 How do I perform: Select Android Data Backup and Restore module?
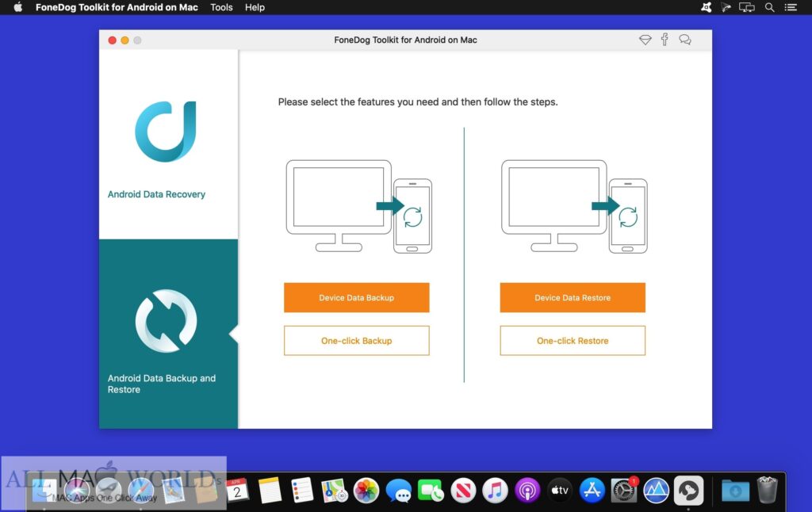(168, 334)
